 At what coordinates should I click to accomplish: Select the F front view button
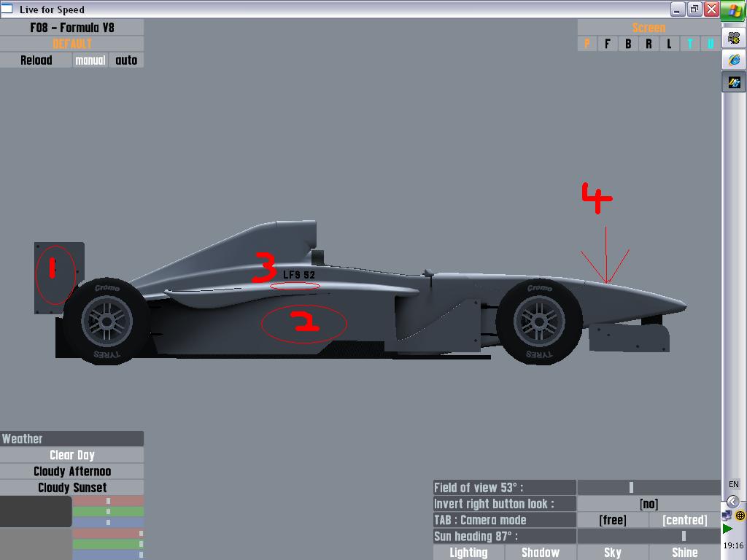pyautogui.click(x=608, y=44)
